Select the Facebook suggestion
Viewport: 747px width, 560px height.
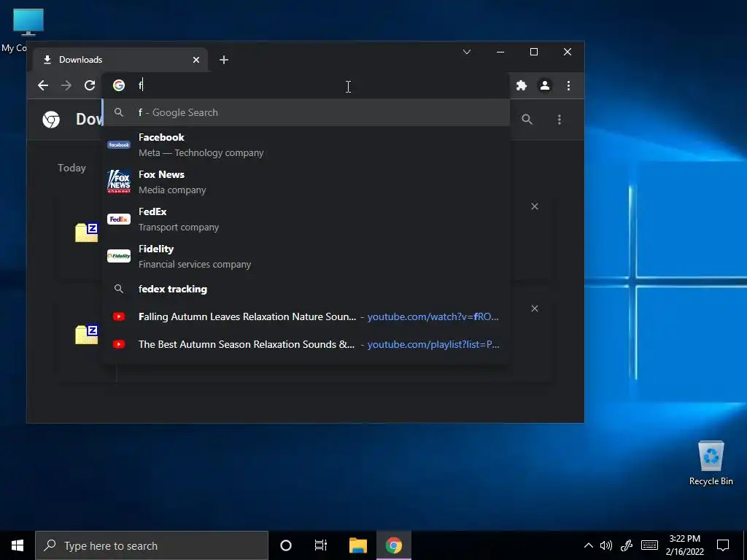[x=306, y=145]
